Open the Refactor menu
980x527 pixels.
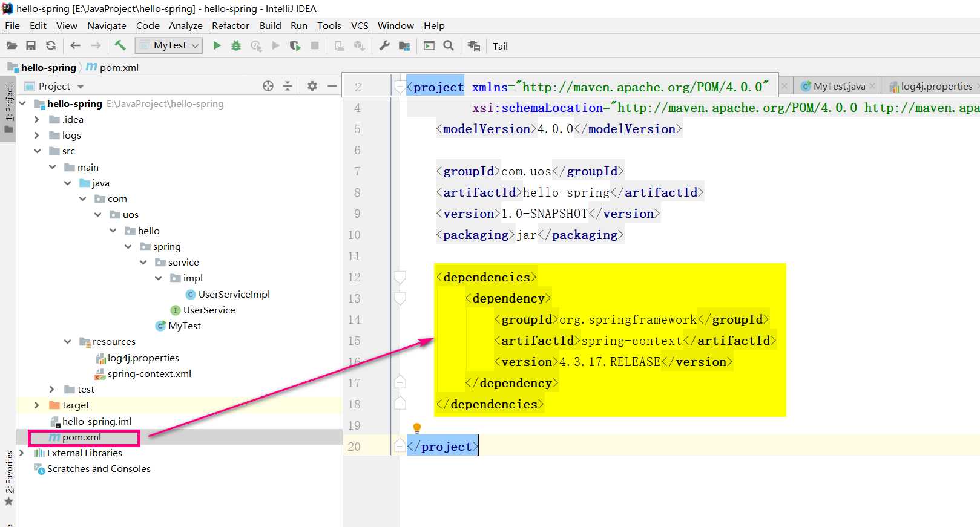point(231,25)
